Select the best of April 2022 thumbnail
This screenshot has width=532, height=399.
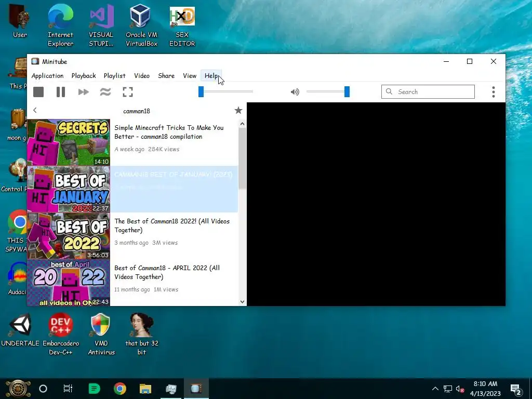pos(69,283)
